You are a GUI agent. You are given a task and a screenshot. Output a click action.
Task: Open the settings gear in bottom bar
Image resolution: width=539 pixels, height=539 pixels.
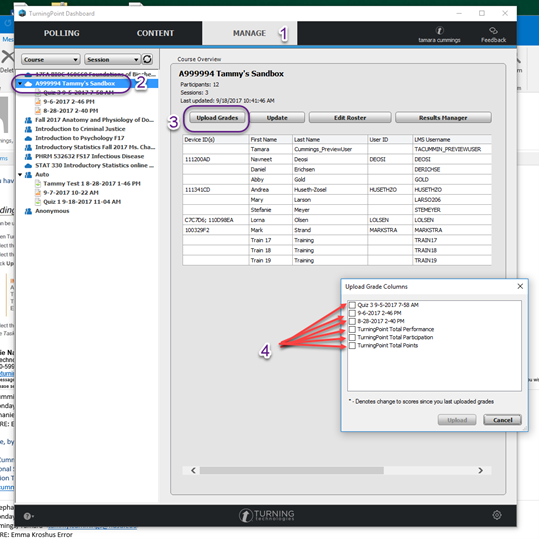497,515
